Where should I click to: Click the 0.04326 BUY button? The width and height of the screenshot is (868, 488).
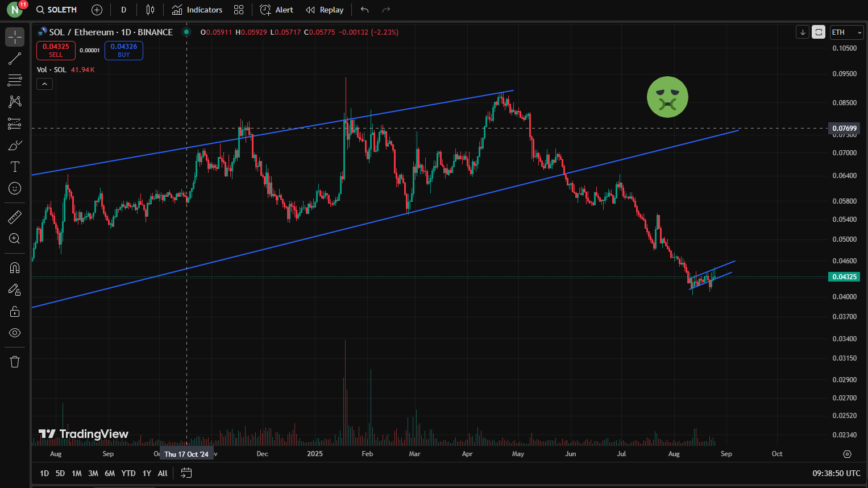(124, 51)
